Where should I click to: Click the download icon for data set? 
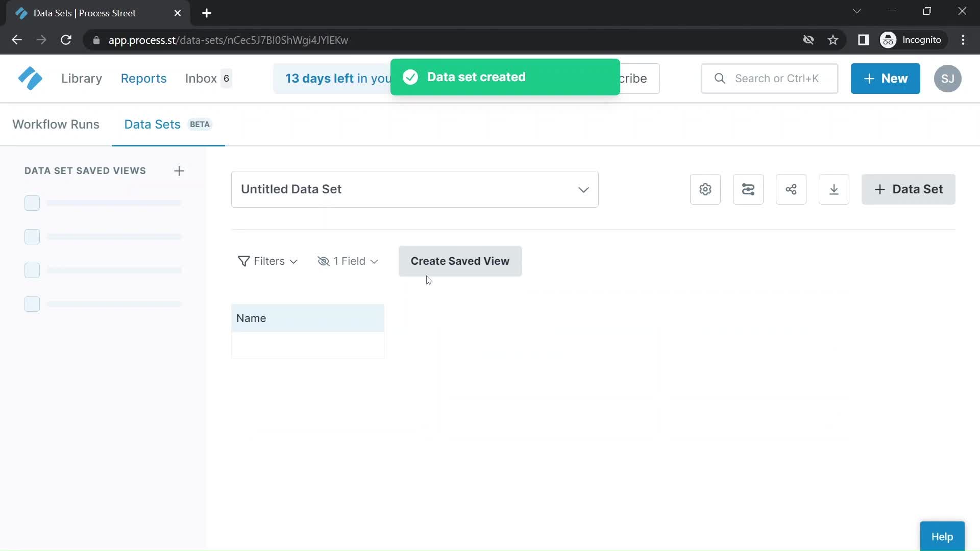[835, 190]
